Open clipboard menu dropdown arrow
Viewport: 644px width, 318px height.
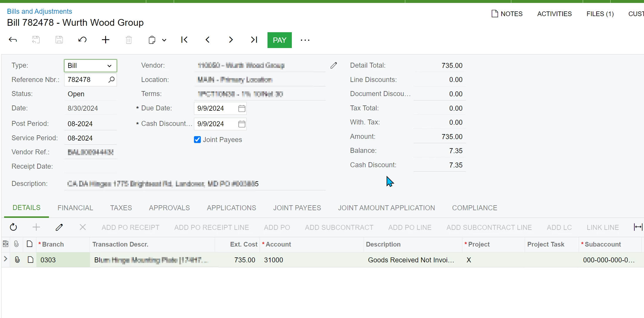tap(164, 40)
